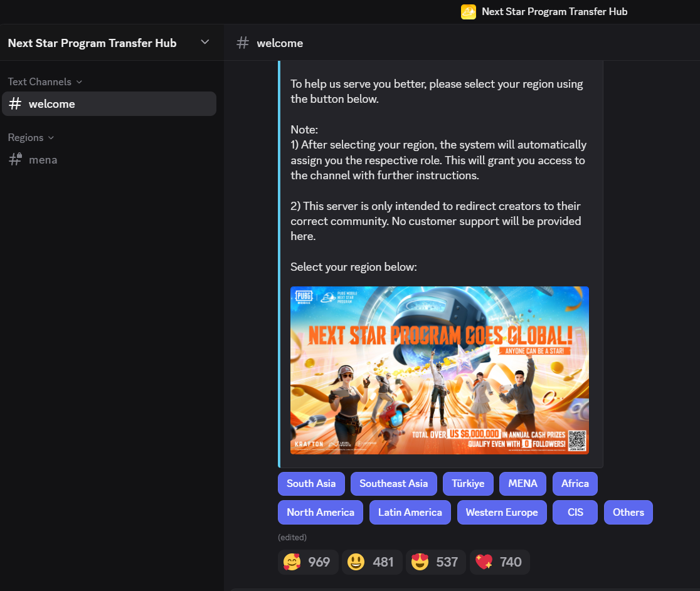Add the heart eyes reaction with 537
This screenshot has width=700, height=591.
pos(436,562)
